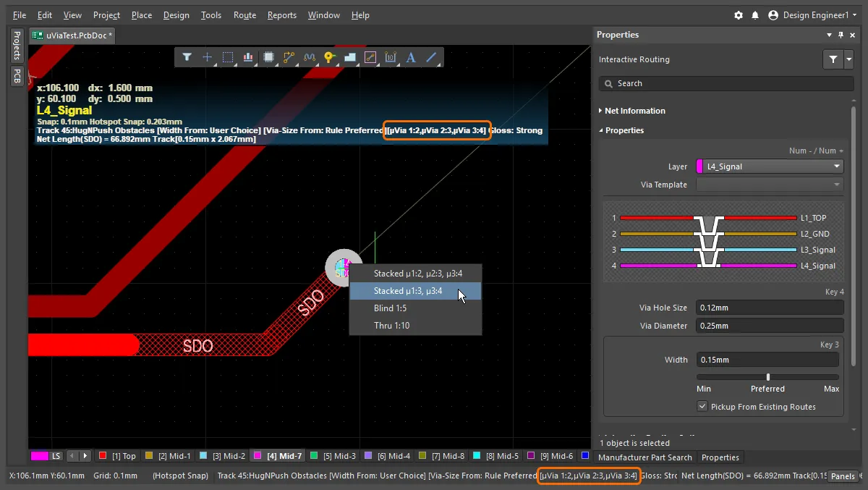Image resolution: width=868 pixels, height=490 pixels.
Task: Open the filter dropdown arrow in Properties
Action: coord(849,59)
